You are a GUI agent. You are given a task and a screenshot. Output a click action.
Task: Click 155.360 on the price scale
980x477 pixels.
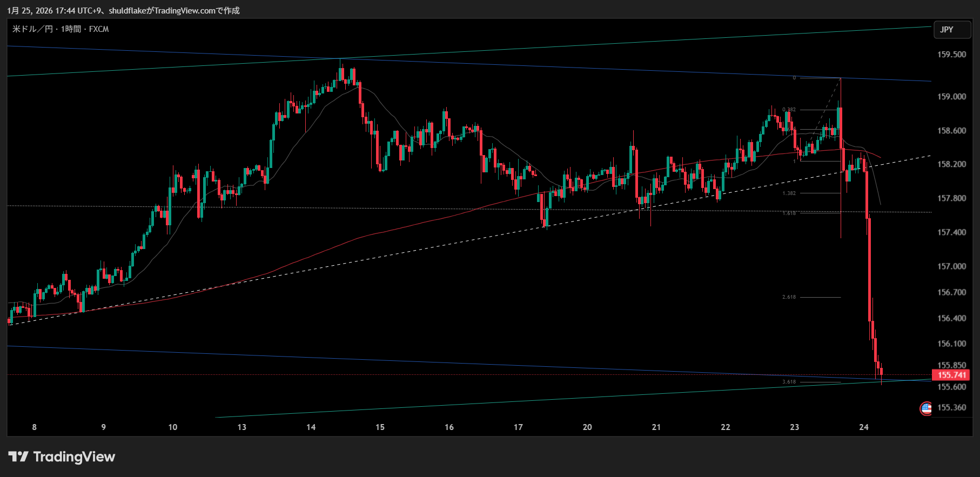point(951,408)
